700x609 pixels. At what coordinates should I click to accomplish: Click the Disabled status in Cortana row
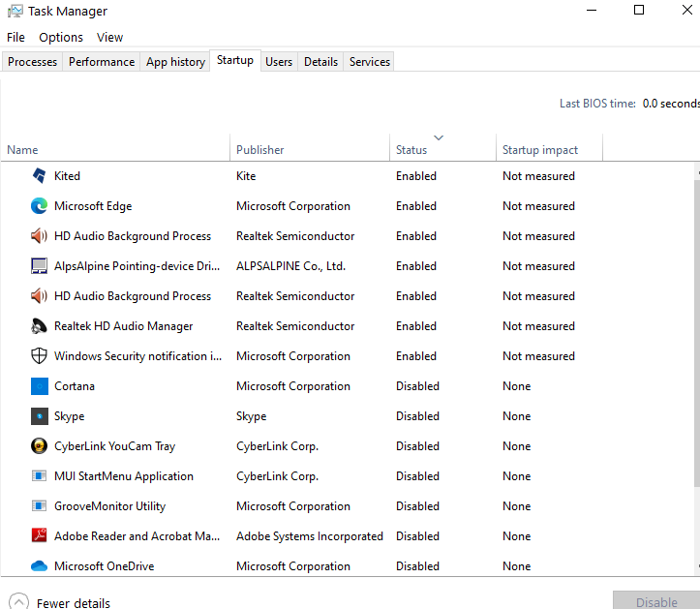417,386
